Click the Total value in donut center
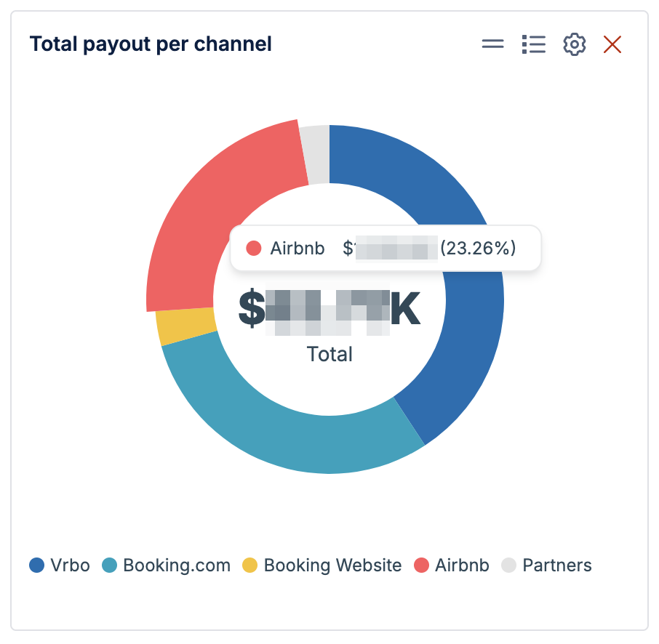This screenshot has width=659, height=644. pyautogui.click(x=329, y=310)
